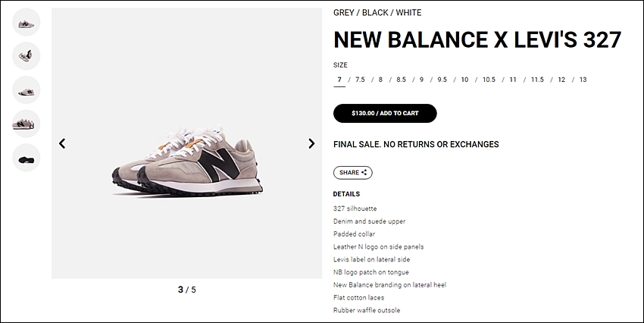
Task: Click the Share button
Action: click(x=353, y=173)
